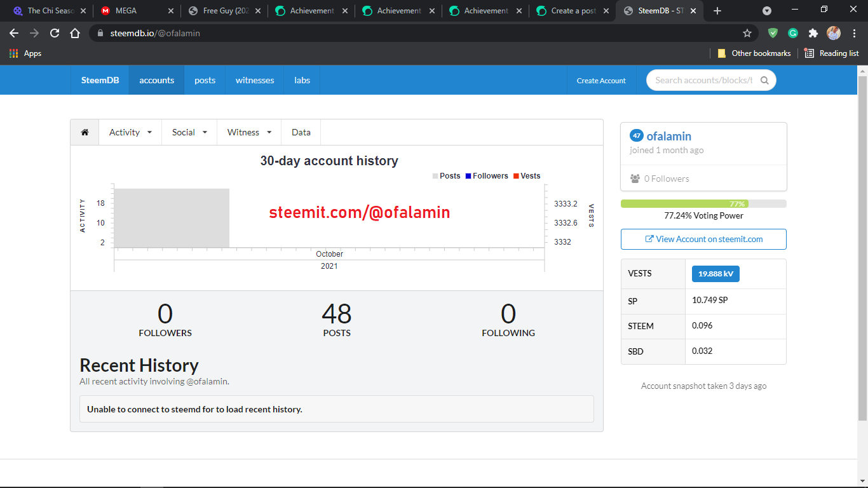
Task: Toggle the Posts legend swatch
Action: (x=435, y=176)
